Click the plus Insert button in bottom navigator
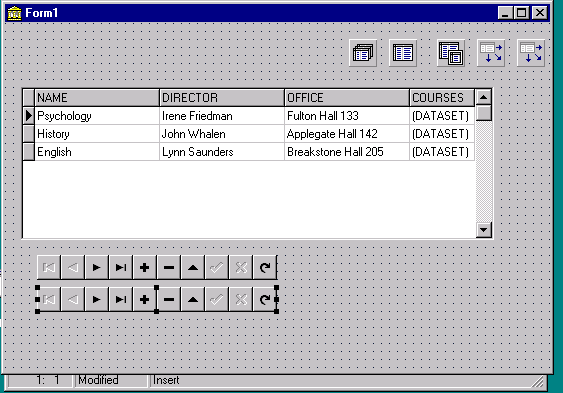This screenshot has height=393, width=563. coord(145,299)
